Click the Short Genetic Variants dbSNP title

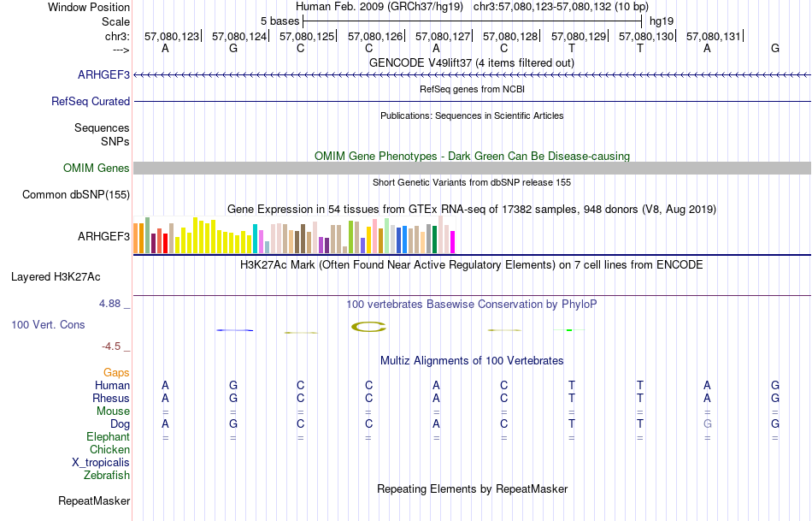pyautogui.click(x=472, y=182)
